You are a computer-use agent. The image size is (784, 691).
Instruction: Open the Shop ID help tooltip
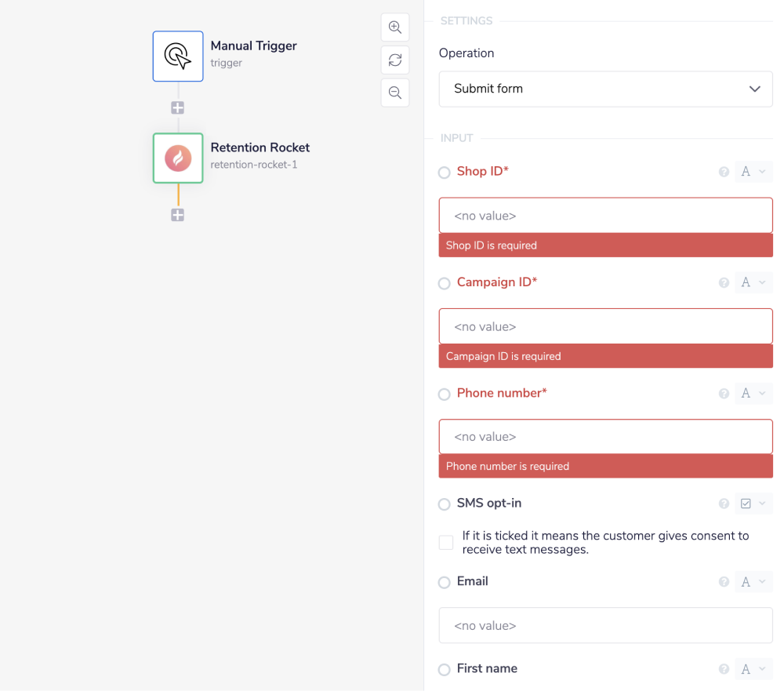[723, 171]
